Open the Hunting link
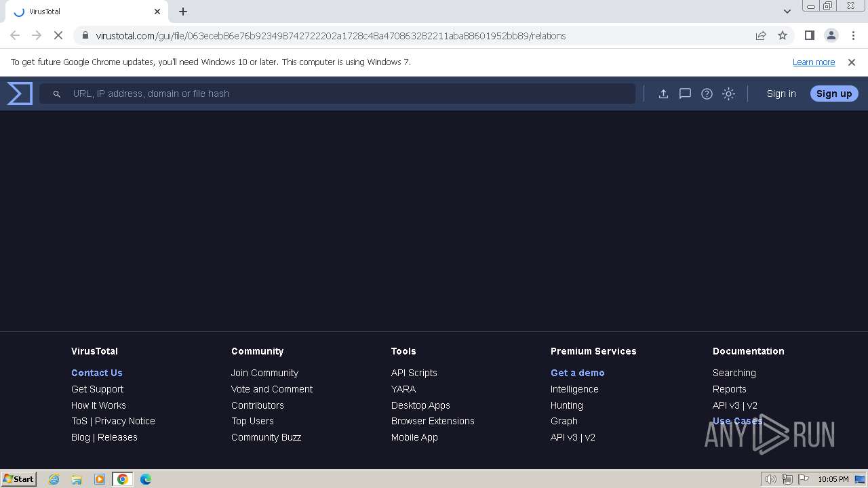 [x=567, y=405]
